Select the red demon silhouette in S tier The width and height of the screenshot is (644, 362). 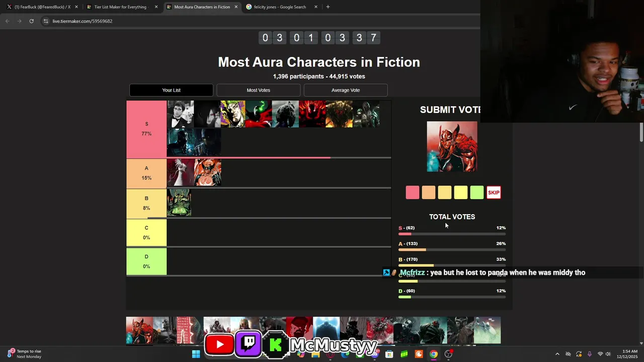(312, 114)
